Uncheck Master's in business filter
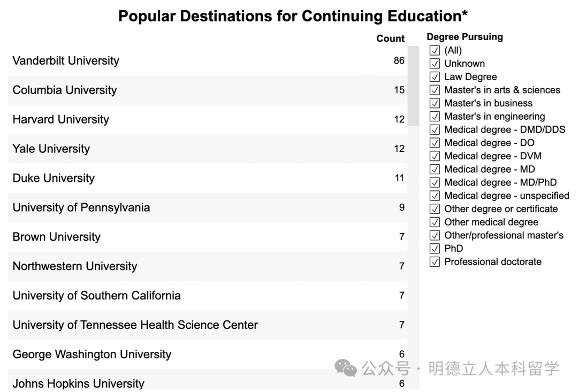The image size is (578, 392). (x=435, y=103)
